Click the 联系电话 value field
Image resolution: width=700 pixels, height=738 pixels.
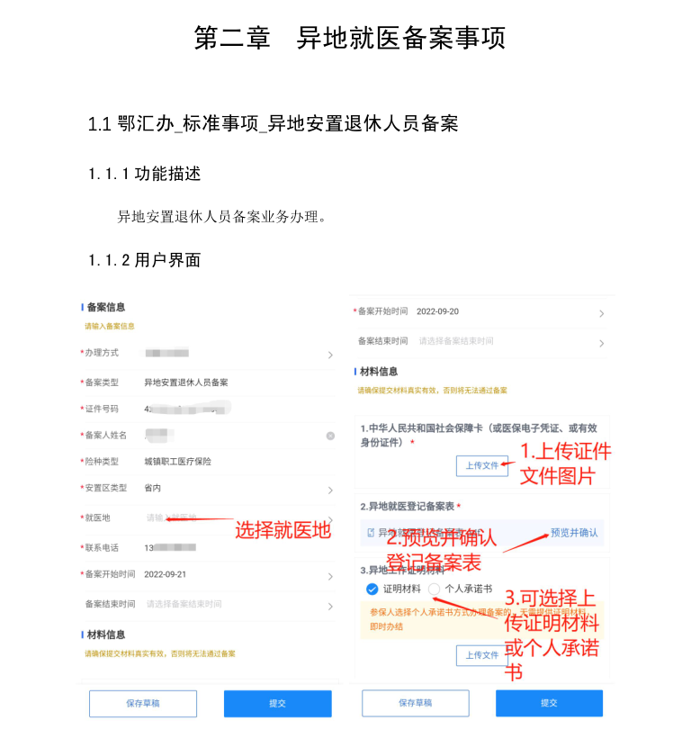(x=170, y=547)
